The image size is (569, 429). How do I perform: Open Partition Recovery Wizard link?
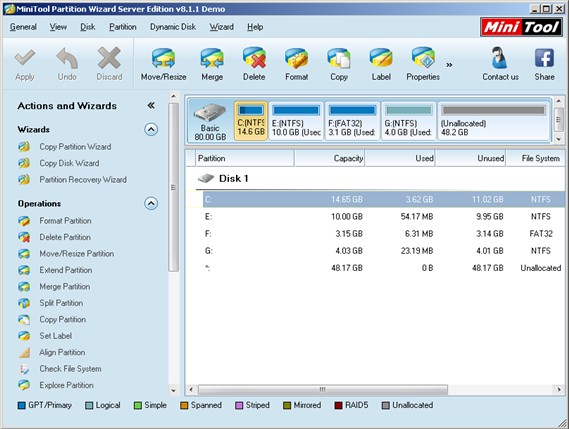pos(83,180)
